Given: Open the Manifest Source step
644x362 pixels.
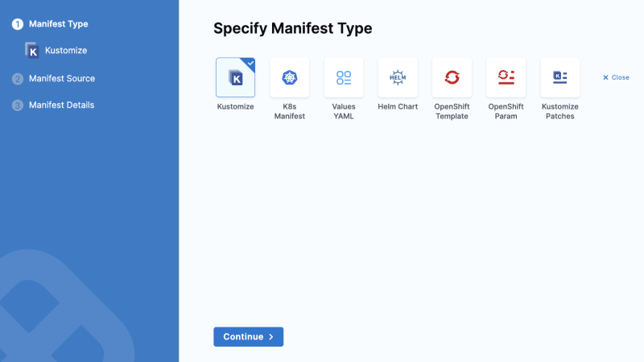Looking at the screenshot, I should coord(62,78).
